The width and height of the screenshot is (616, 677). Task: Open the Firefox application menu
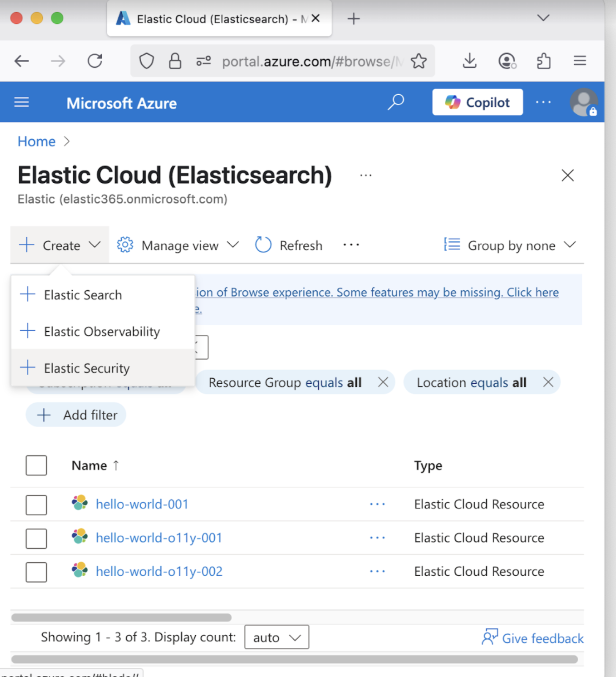pos(580,61)
